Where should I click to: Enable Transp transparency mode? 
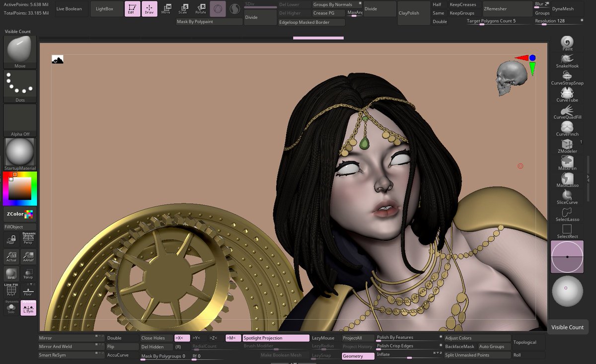[29, 274]
